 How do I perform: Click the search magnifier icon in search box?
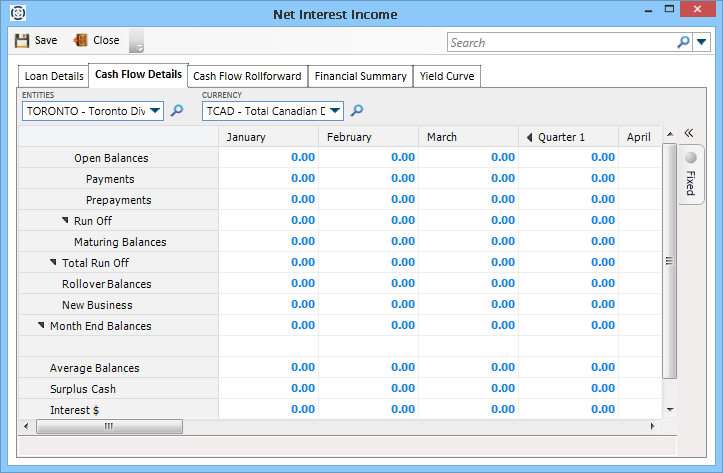tap(684, 42)
